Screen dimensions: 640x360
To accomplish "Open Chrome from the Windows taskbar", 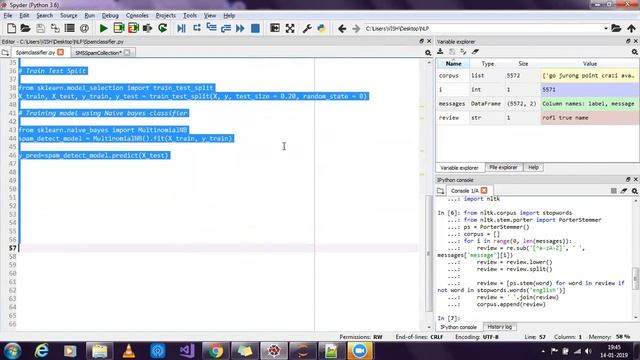I will (x=215, y=351).
